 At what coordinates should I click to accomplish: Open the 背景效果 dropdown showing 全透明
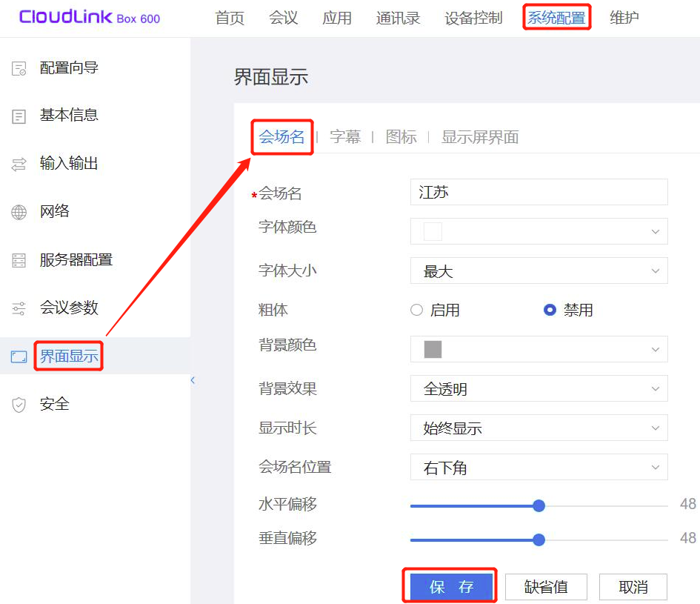tap(539, 388)
